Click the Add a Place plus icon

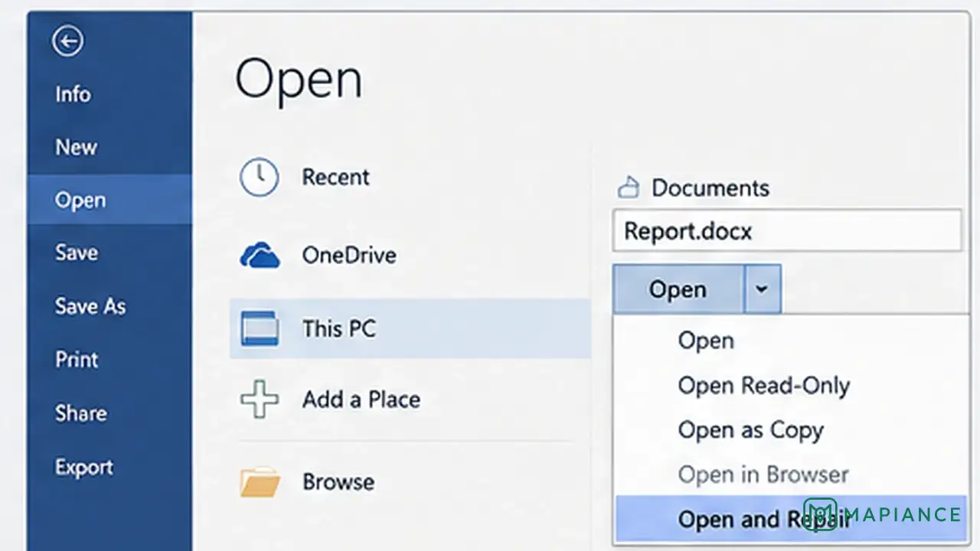(260, 399)
